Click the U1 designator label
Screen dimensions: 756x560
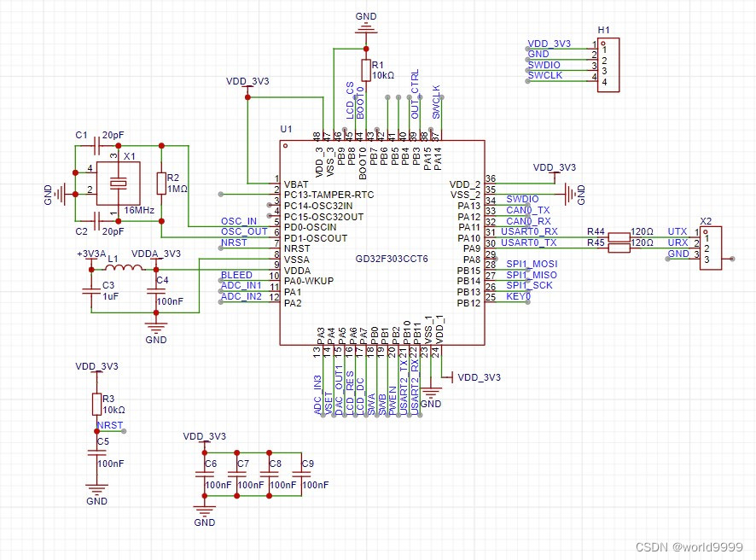(x=286, y=129)
